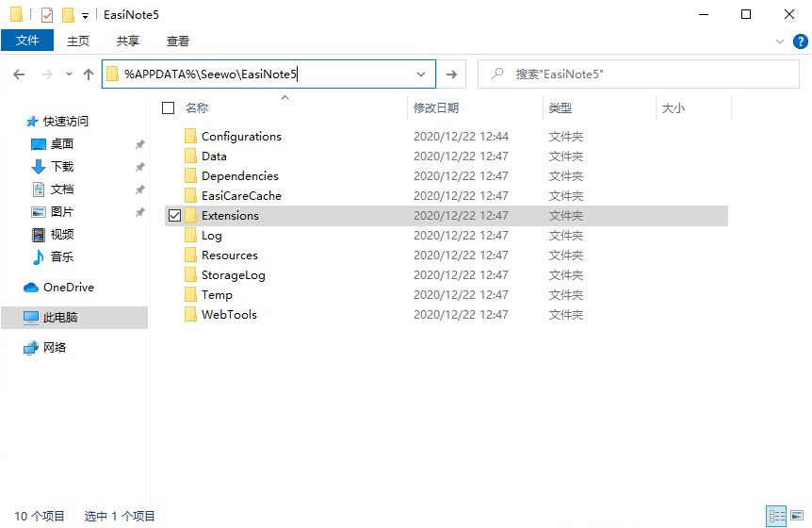The height and width of the screenshot is (528, 812).
Task: Uncheck the Extensions folder checkbox
Action: (174, 216)
